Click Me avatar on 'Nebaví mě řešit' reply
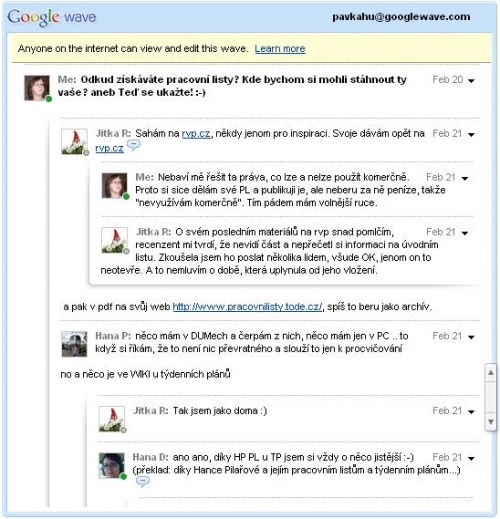The height and width of the screenshot is (519, 500). pos(114,186)
